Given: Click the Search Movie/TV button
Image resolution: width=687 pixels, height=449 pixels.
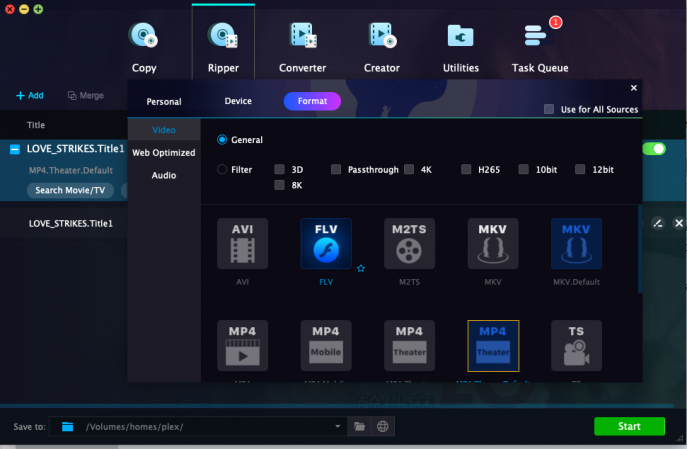Looking at the screenshot, I should (x=70, y=190).
